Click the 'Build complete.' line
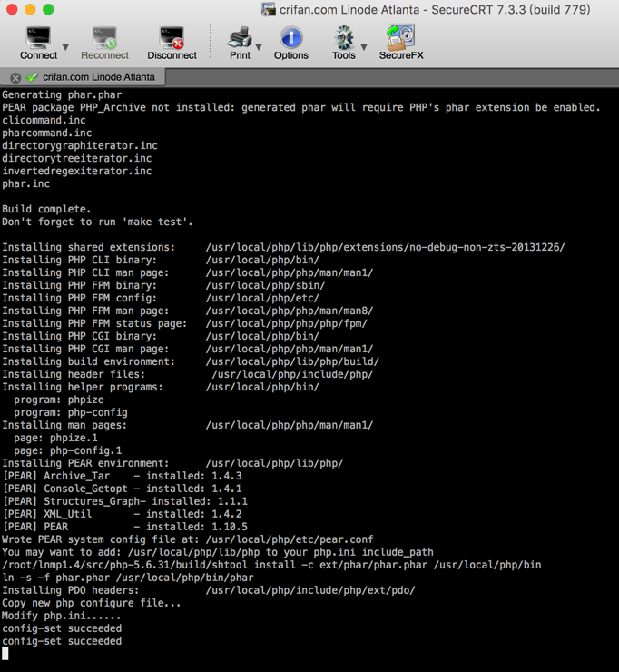 pyautogui.click(x=46, y=209)
